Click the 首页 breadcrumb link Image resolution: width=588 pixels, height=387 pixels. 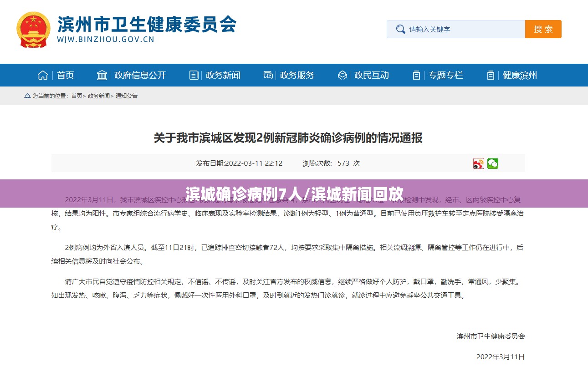[x=77, y=96]
